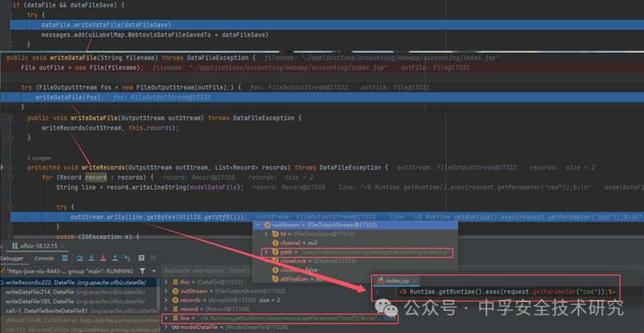Select the writeRecords:222 stack frame
This screenshot has height=333, width=644.
(x=79, y=282)
